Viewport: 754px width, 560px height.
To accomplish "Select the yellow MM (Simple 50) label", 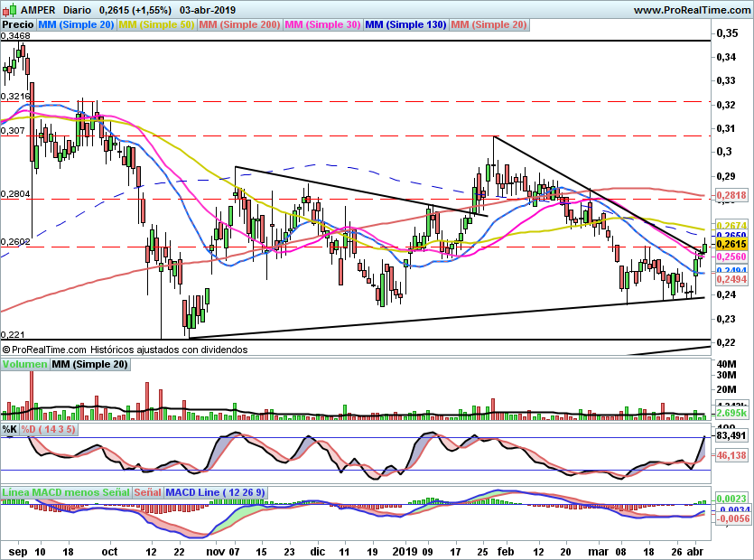I will 156,24.
